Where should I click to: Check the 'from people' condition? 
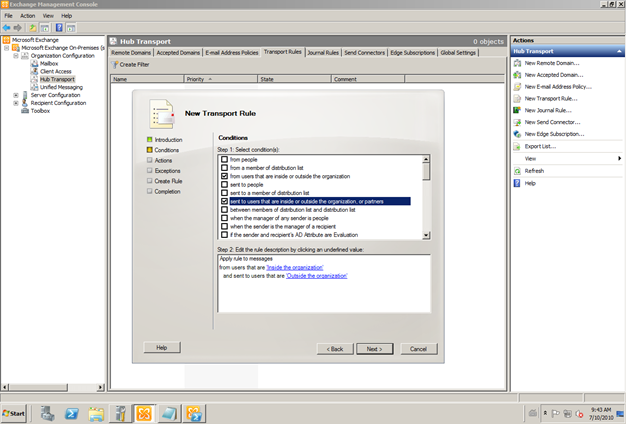(224, 159)
